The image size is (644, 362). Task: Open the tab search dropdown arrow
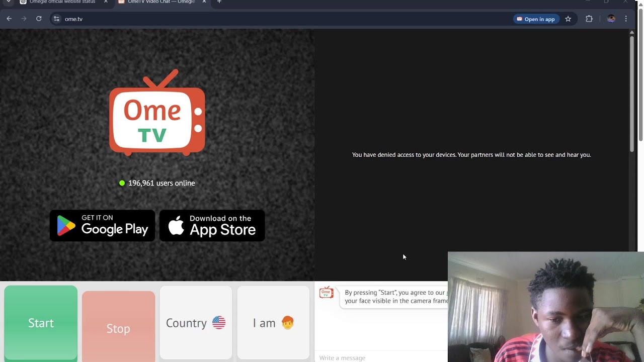(x=8, y=2)
